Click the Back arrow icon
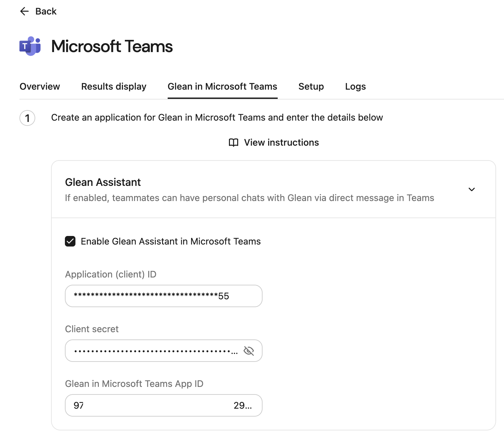Image resolution: width=504 pixels, height=437 pixels. coord(24,11)
